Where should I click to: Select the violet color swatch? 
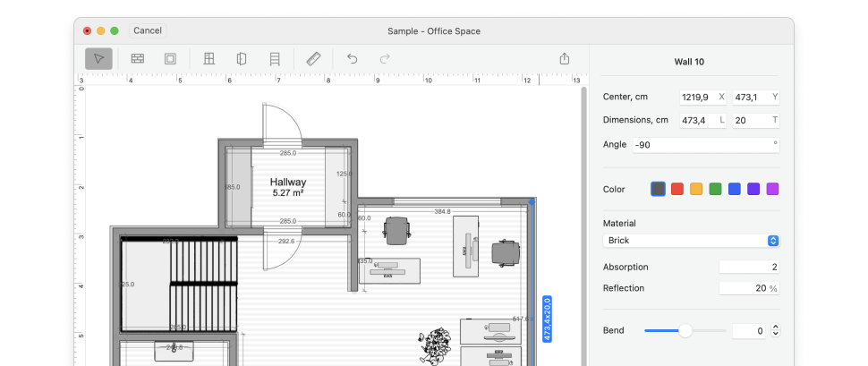click(753, 190)
